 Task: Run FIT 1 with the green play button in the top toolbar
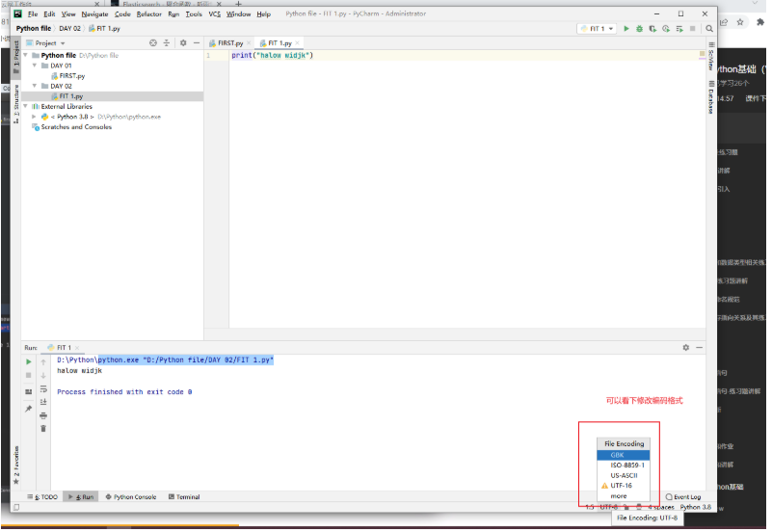(626, 29)
